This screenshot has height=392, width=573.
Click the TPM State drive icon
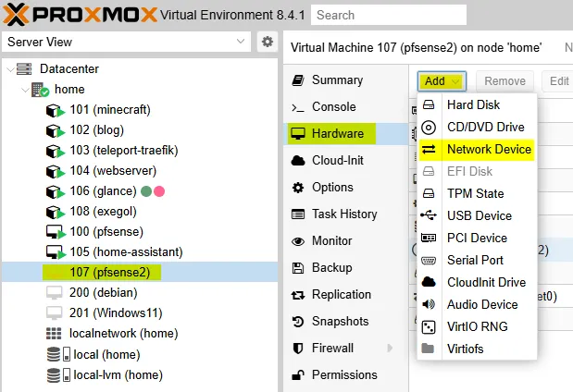429,193
